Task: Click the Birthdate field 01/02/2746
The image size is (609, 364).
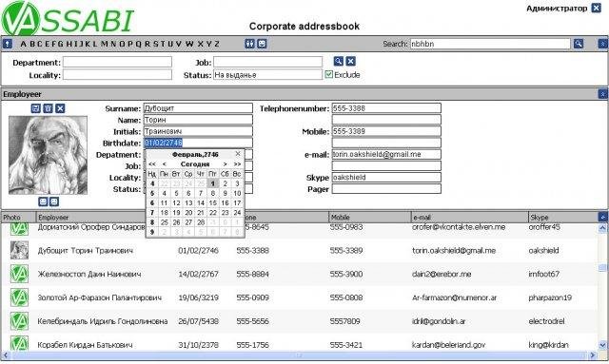Action: pyautogui.click(x=198, y=143)
